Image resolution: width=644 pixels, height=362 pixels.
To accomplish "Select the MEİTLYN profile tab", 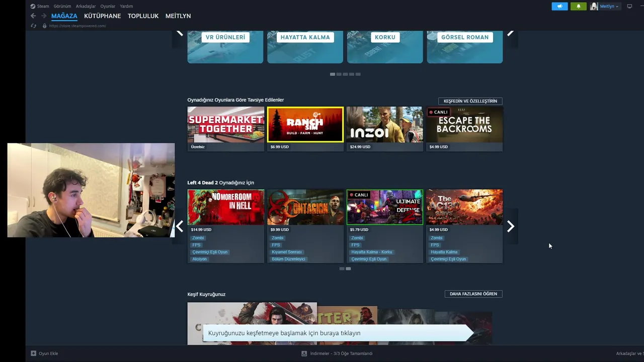I will coord(178,16).
